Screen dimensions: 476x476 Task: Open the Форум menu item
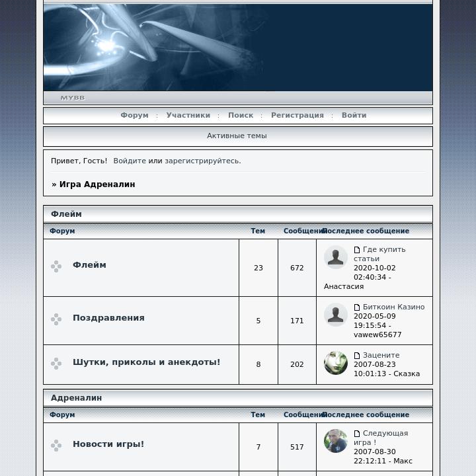(134, 115)
